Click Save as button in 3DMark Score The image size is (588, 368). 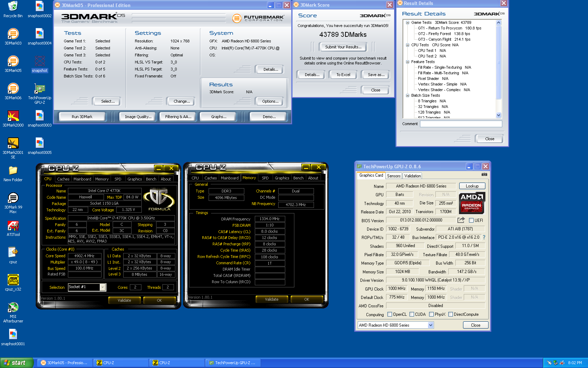376,75
